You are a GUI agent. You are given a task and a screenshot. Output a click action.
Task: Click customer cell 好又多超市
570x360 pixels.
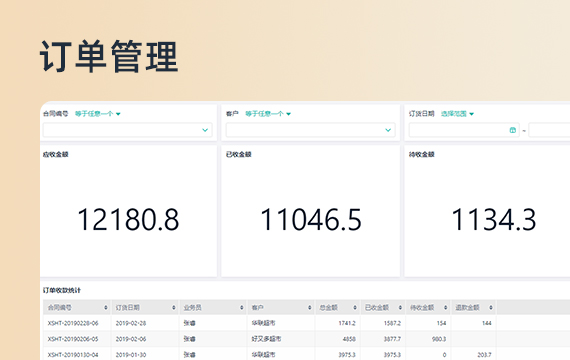[x=266, y=339]
